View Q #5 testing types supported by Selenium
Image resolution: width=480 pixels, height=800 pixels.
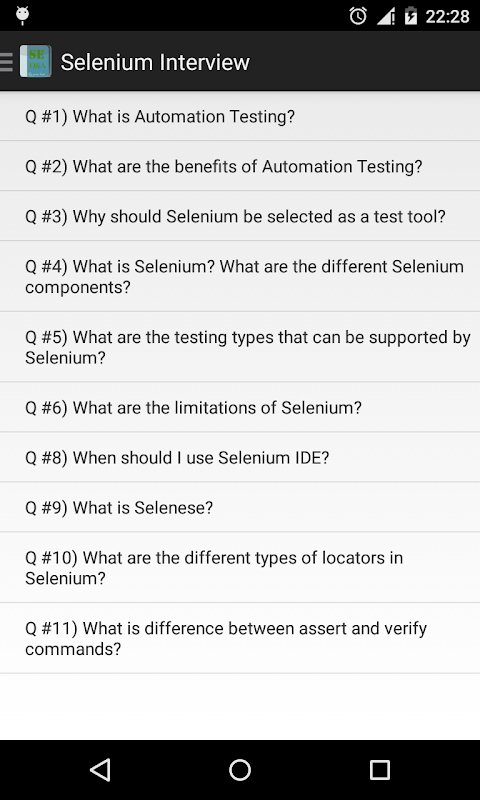tap(240, 347)
